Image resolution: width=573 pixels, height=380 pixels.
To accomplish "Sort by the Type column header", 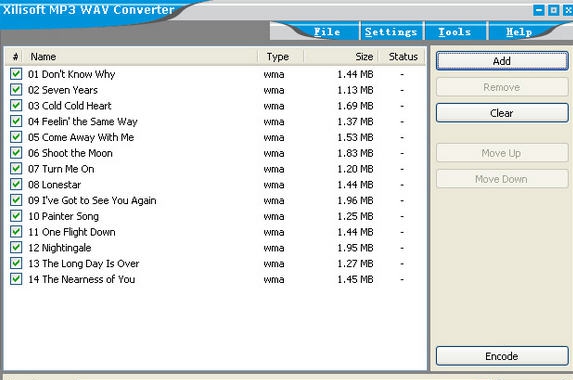I will tap(281, 57).
